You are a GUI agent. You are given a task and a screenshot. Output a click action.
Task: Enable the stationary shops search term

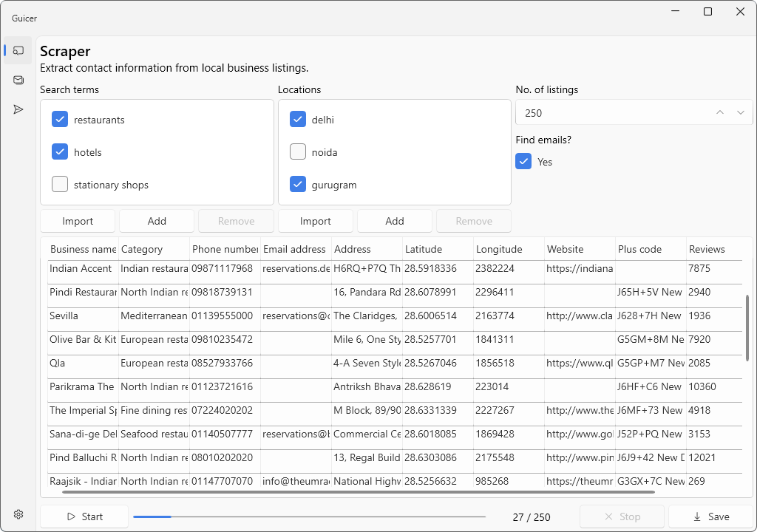60,185
